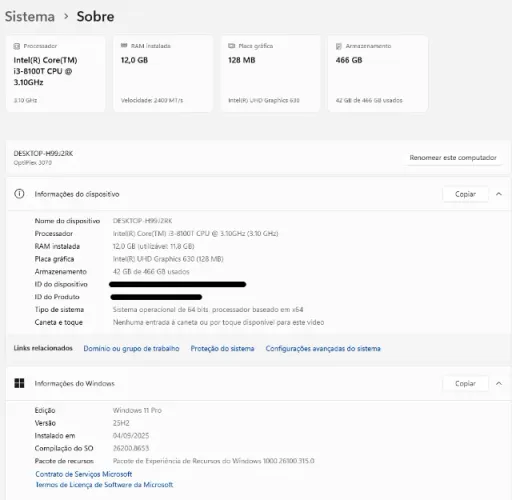Click the Windows logo icon beside Informações do Windows
Viewport: 512px width, 500px height.
coord(19,383)
